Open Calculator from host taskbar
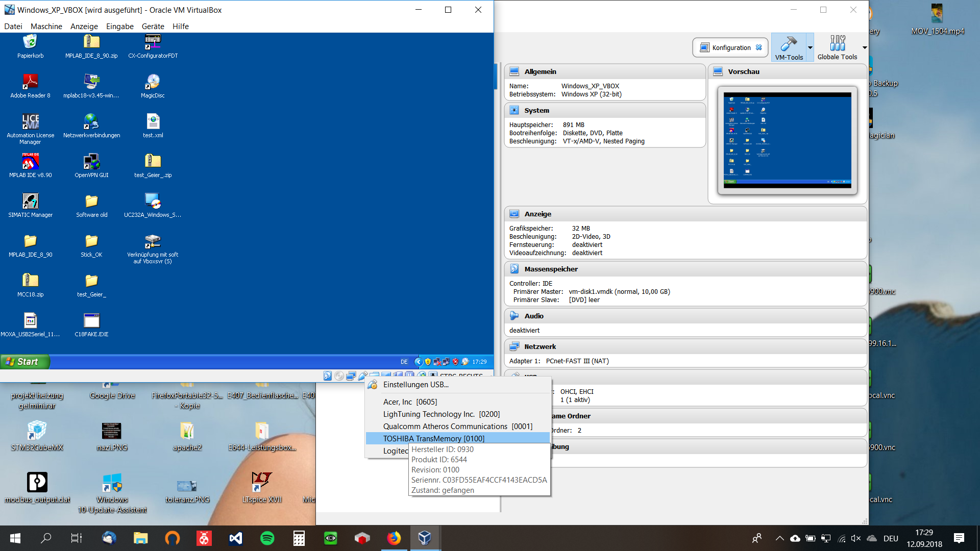The width and height of the screenshot is (980, 551). click(299, 538)
